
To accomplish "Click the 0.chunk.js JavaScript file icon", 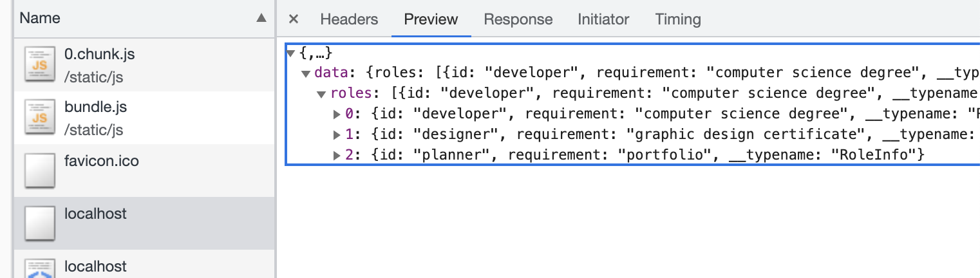I will (x=40, y=64).
